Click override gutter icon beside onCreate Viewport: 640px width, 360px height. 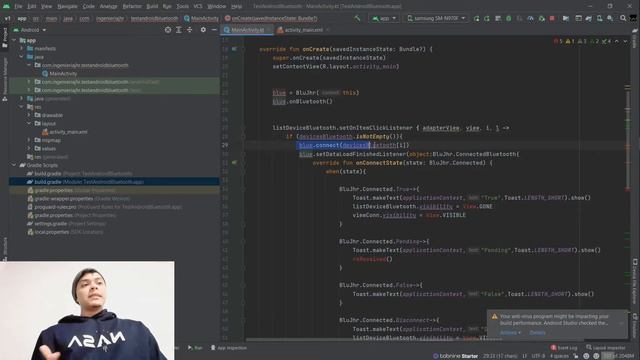234,49
